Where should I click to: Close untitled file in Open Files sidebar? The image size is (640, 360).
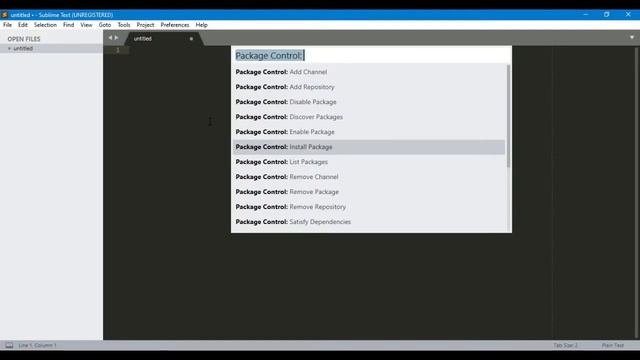(9, 49)
